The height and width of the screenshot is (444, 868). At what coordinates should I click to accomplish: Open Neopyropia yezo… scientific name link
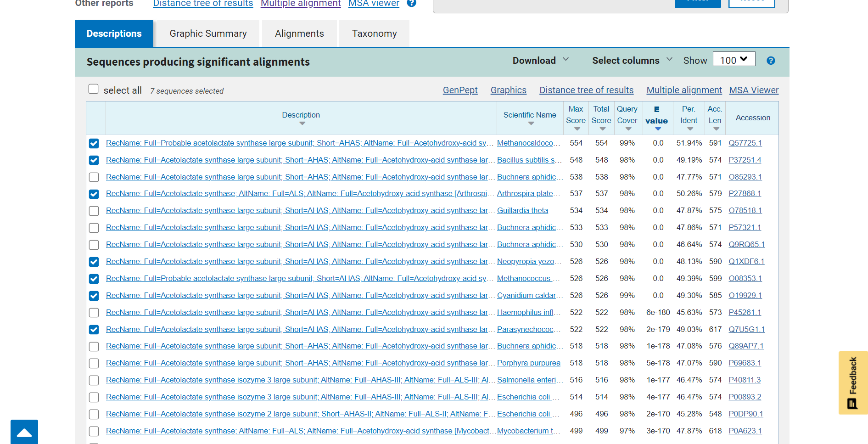pyautogui.click(x=529, y=262)
